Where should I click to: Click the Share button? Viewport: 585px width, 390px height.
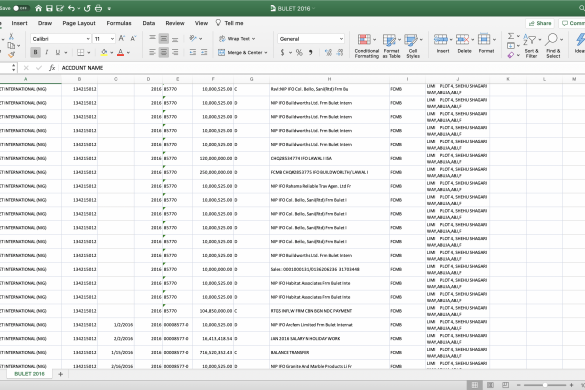[540, 23]
